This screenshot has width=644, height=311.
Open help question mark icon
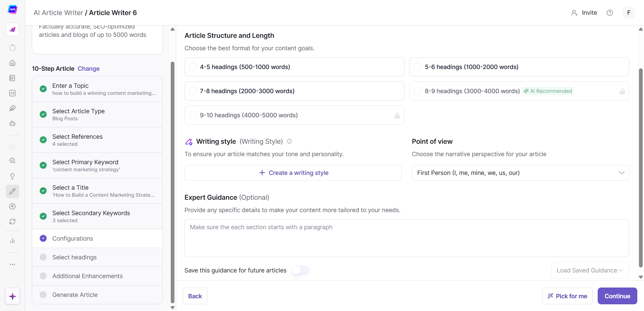tap(610, 13)
